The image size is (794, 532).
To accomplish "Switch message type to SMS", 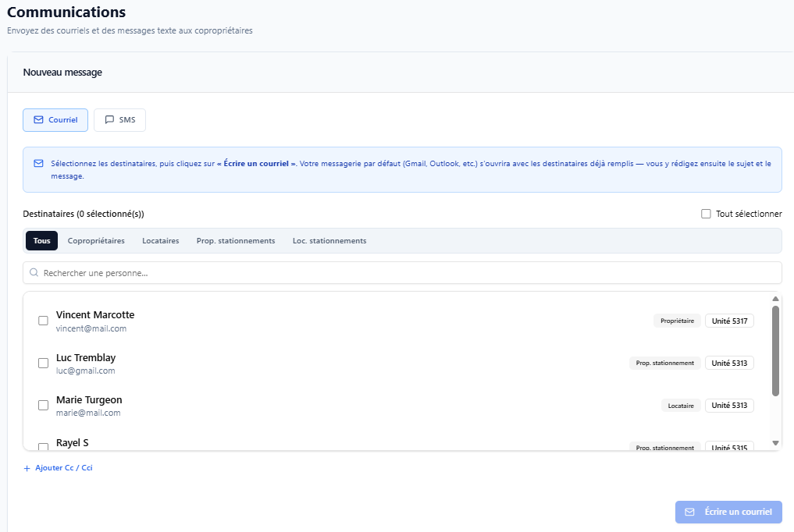I will [119, 120].
